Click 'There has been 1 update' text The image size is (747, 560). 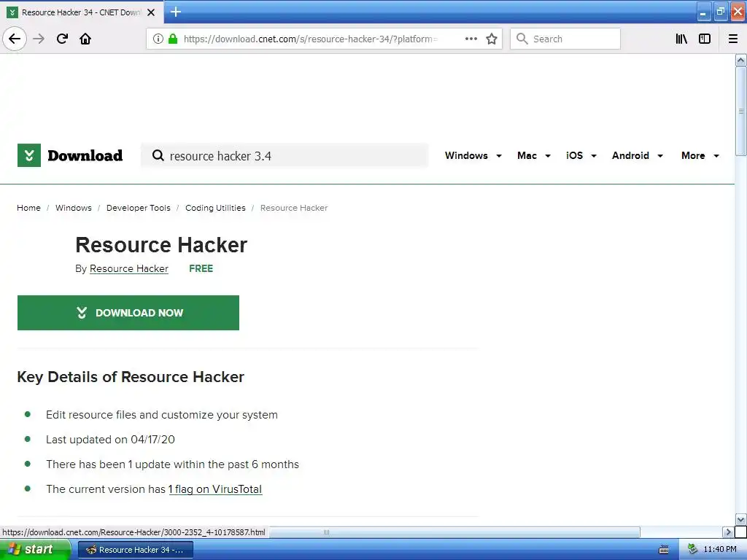[x=172, y=464]
